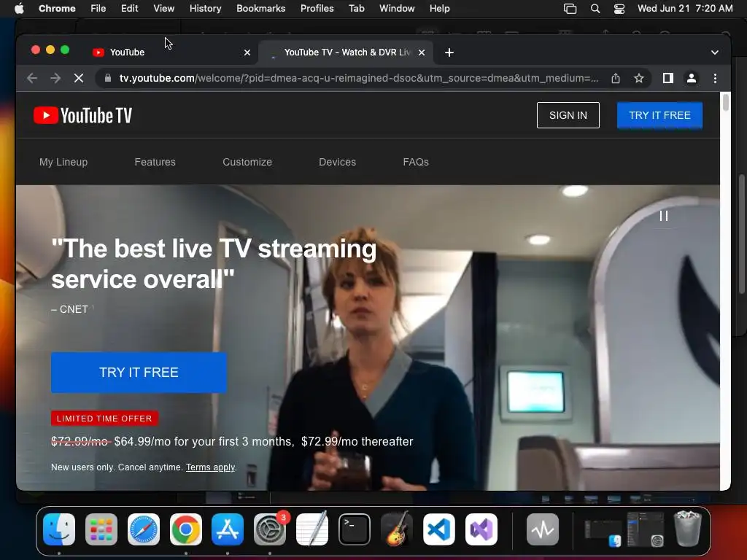Open the Bookmarks menu
This screenshot has width=747, height=560.
click(x=260, y=9)
